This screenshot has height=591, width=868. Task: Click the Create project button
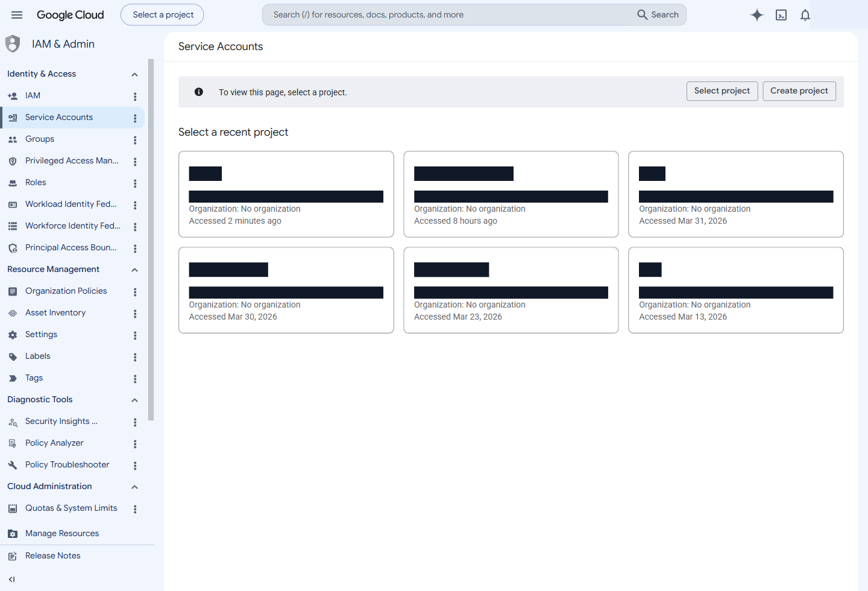pos(799,91)
